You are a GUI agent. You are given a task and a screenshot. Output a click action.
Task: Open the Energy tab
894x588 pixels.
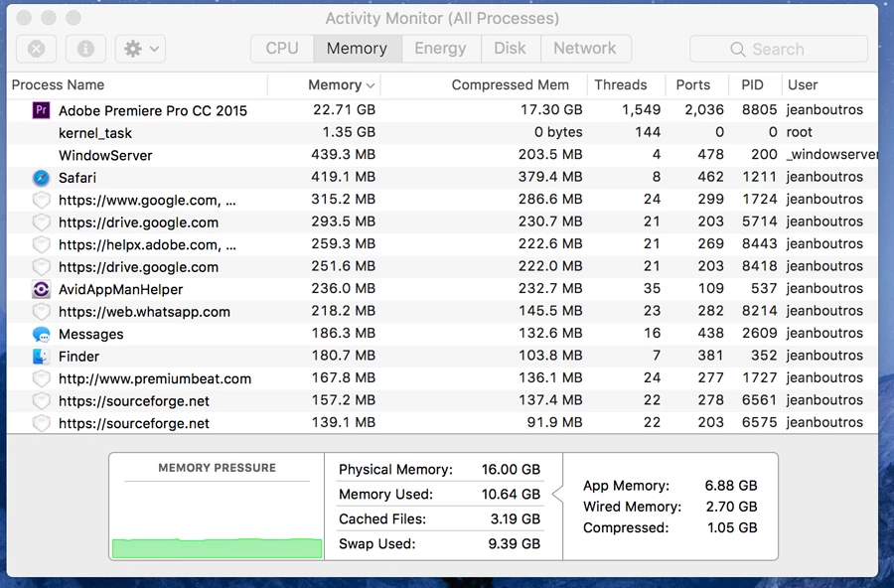(x=441, y=49)
